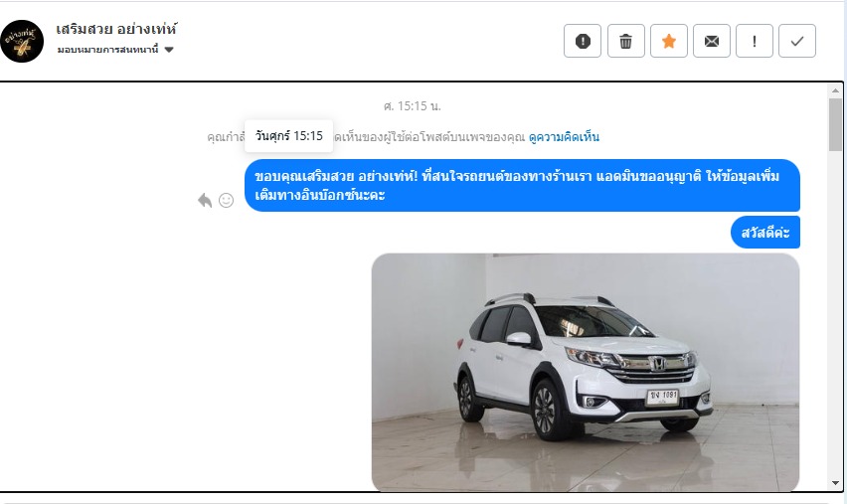The width and height of the screenshot is (847, 504).
Task: Expand assignment menu via the dropdown arrow
Action: pos(169,50)
